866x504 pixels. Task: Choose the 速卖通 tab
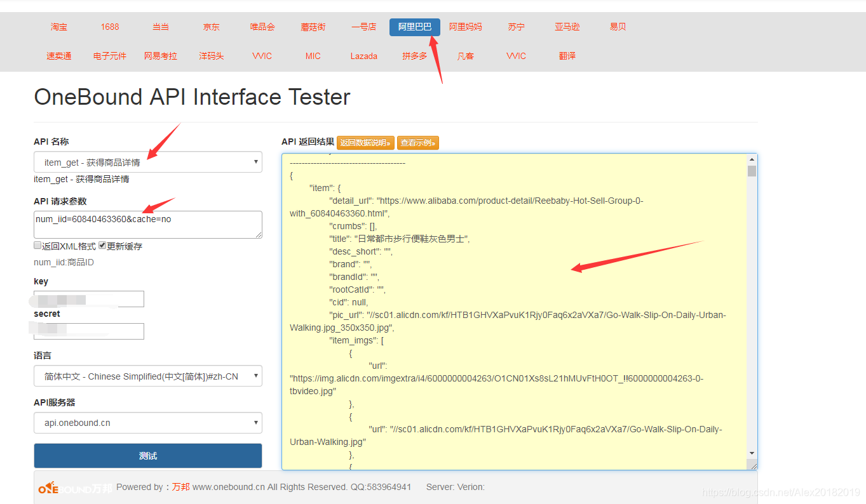pos(59,56)
